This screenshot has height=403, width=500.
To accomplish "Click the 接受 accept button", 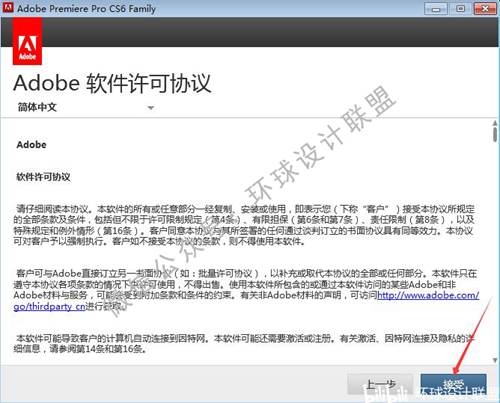I will point(453,385).
